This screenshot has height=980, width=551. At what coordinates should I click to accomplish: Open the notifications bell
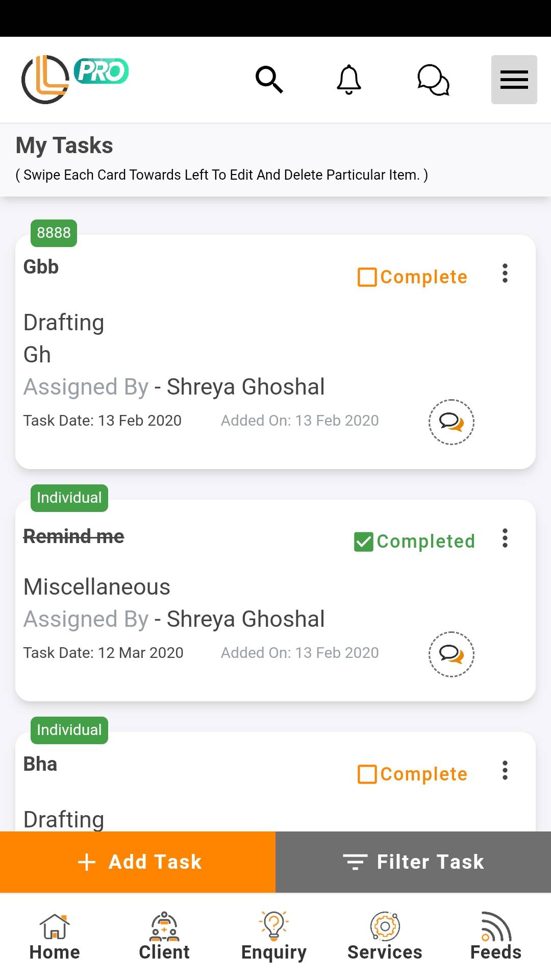tap(349, 80)
